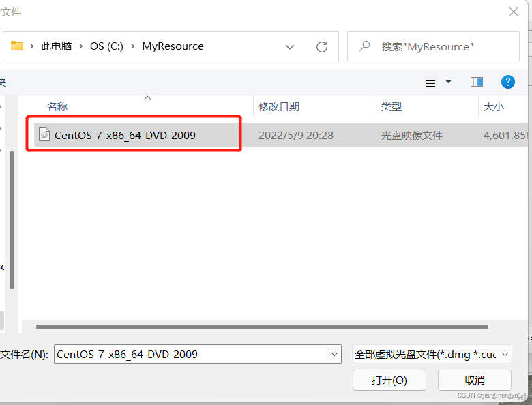This screenshot has height=405, width=532.
Task: Click date cell 2022/5/9 20:28
Action: pyautogui.click(x=296, y=135)
